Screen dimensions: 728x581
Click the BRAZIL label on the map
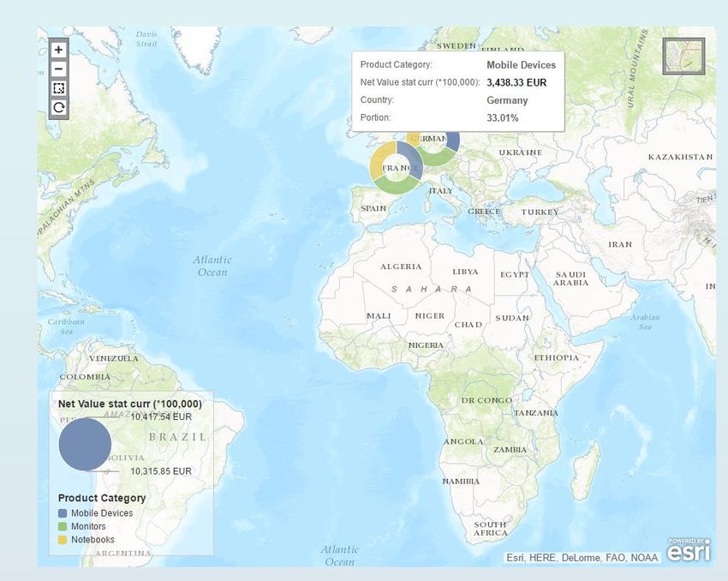coord(177,437)
